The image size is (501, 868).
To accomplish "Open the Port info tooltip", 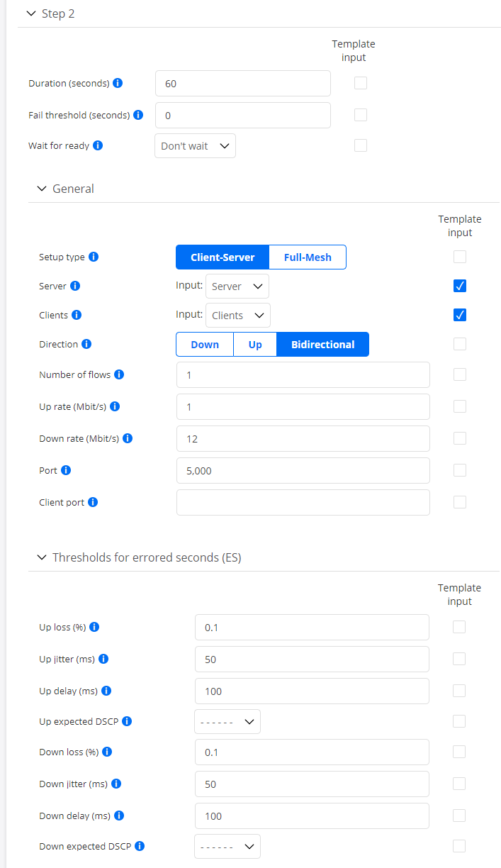I will [67, 470].
